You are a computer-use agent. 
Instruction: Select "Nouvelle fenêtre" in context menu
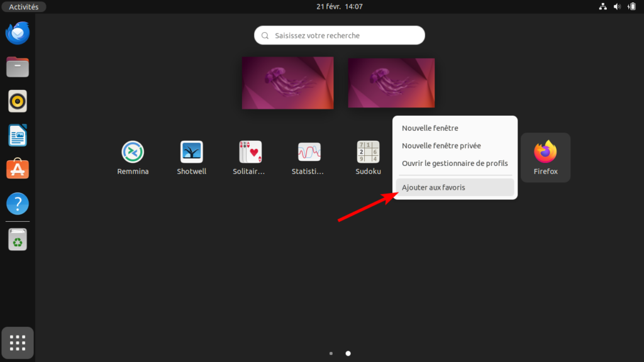[x=430, y=128]
